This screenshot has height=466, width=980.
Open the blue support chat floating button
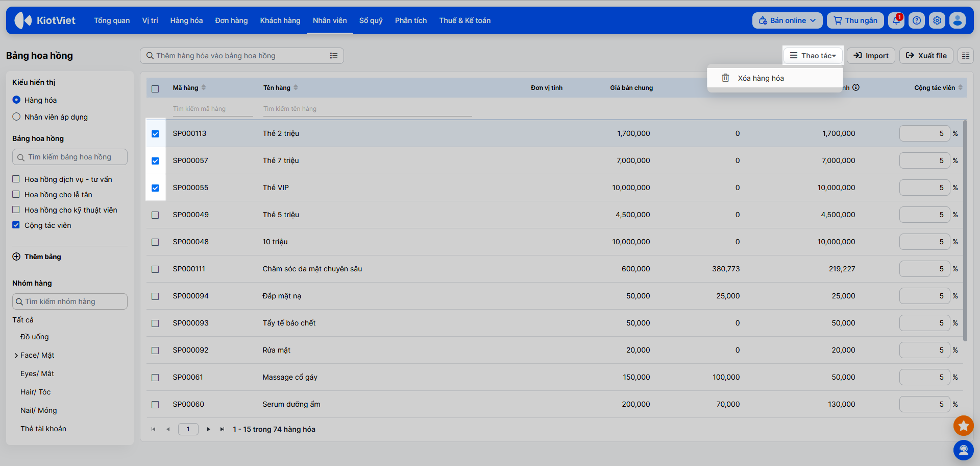963,450
